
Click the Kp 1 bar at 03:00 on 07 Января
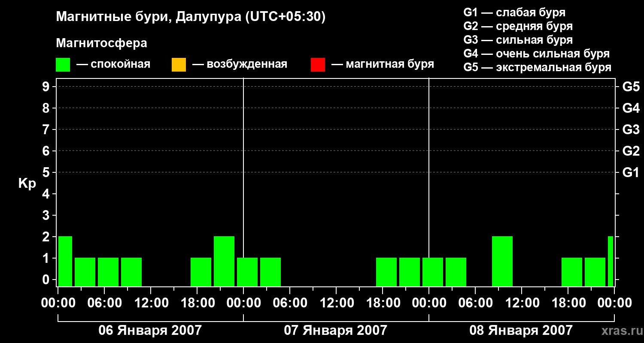[x=270, y=272]
